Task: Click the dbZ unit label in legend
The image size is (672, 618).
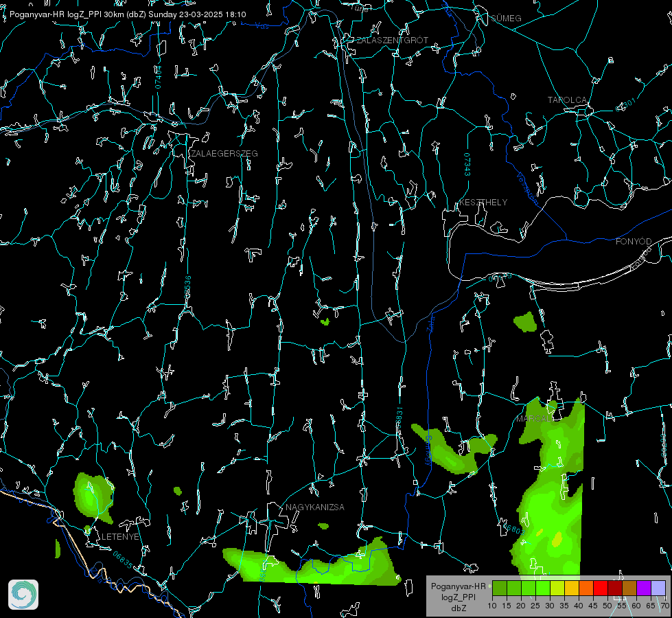Action: pyautogui.click(x=459, y=608)
